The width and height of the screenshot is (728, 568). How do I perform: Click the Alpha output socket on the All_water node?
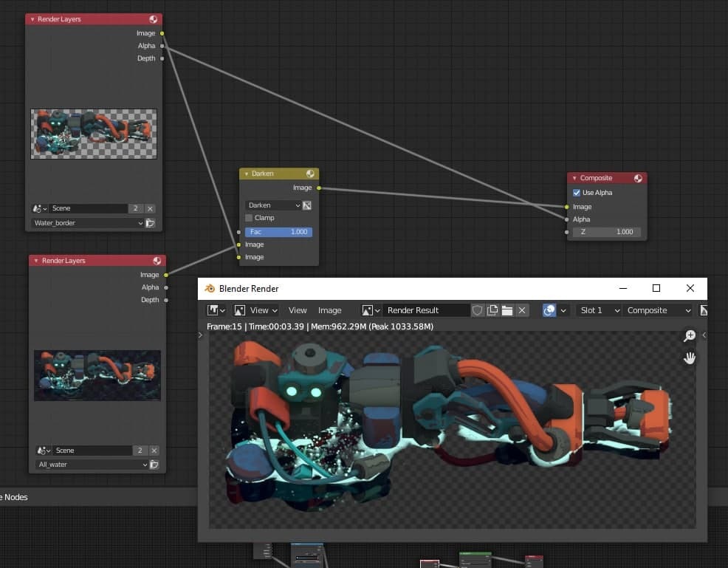coord(165,287)
